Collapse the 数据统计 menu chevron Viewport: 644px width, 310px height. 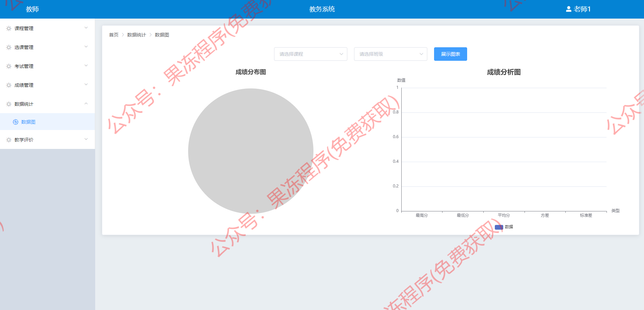point(86,104)
